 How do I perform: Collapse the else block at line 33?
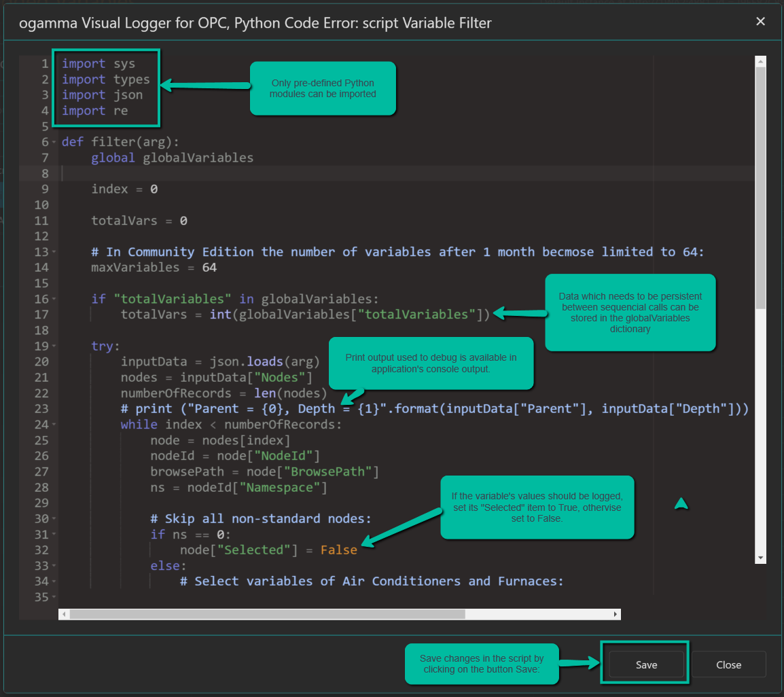(x=54, y=566)
